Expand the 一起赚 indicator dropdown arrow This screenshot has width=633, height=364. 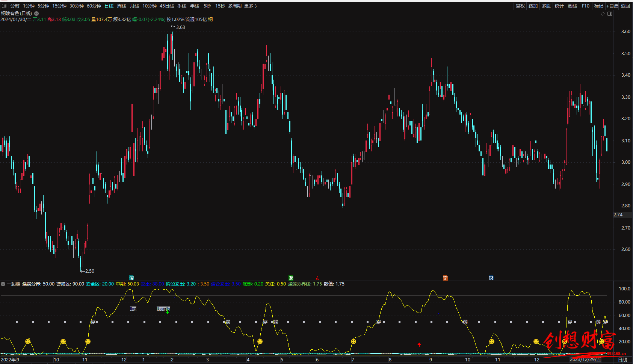(x=3, y=284)
